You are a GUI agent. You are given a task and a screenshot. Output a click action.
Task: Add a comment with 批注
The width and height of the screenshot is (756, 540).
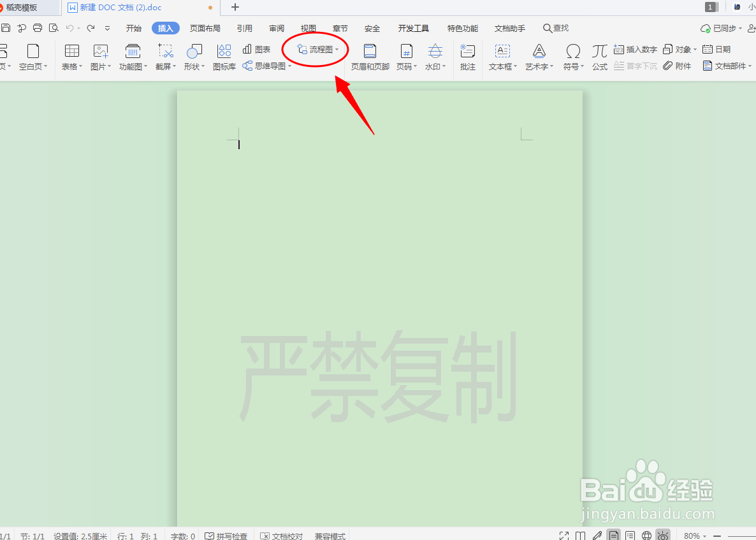[x=467, y=57]
